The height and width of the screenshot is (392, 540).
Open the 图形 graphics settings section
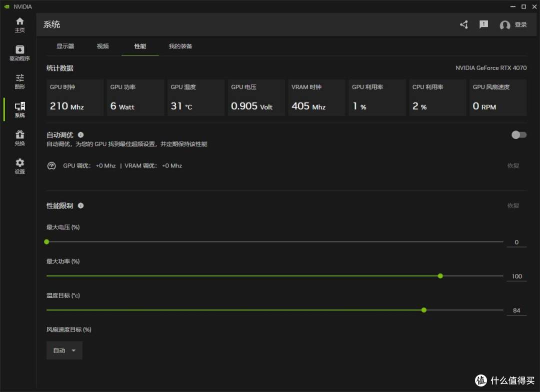click(19, 81)
